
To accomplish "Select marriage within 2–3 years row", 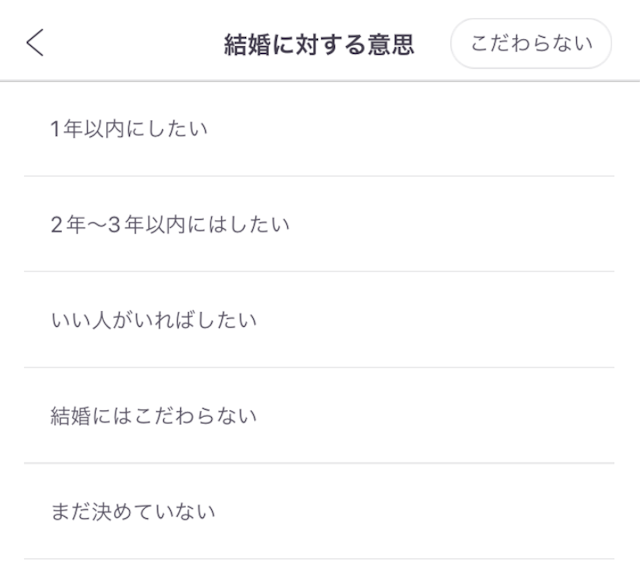I will 320,224.
